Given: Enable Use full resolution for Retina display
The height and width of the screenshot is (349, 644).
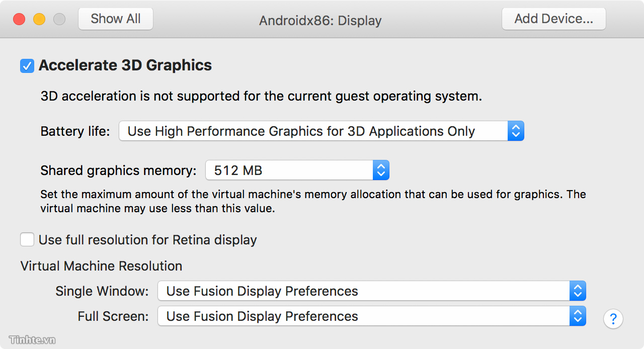Looking at the screenshot, I should [x=27, y=239].
